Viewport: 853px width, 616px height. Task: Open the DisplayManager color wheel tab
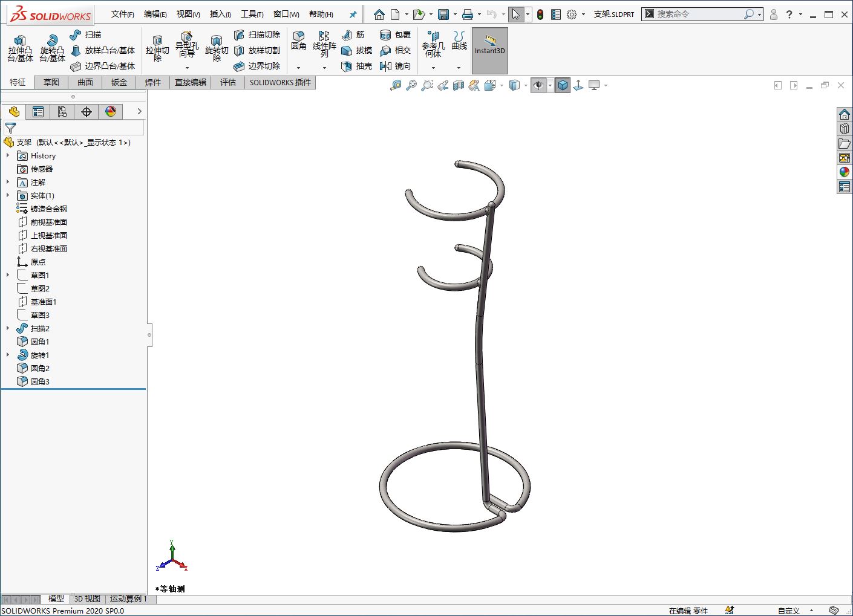point(111,112)
